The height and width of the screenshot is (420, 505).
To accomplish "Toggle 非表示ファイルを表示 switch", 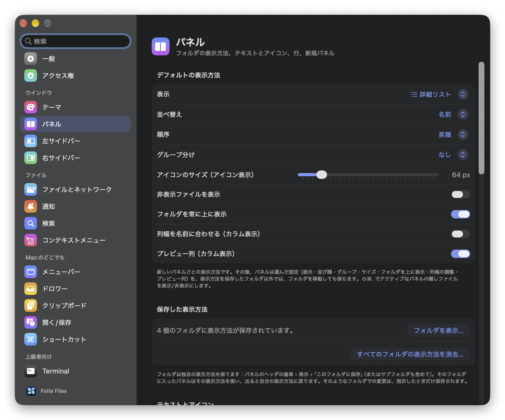I will [x=460, y=194].
